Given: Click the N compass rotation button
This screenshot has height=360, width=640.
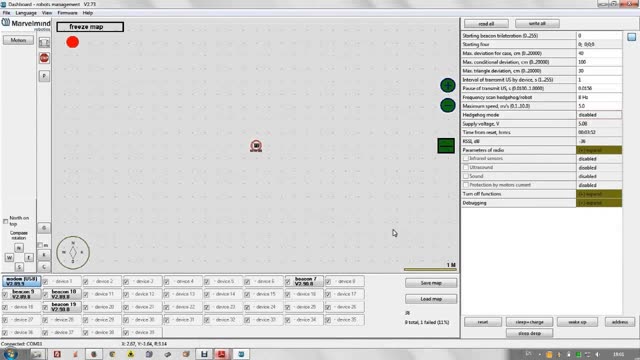Looking at the screenshot, I should click(x=19, y=248).
